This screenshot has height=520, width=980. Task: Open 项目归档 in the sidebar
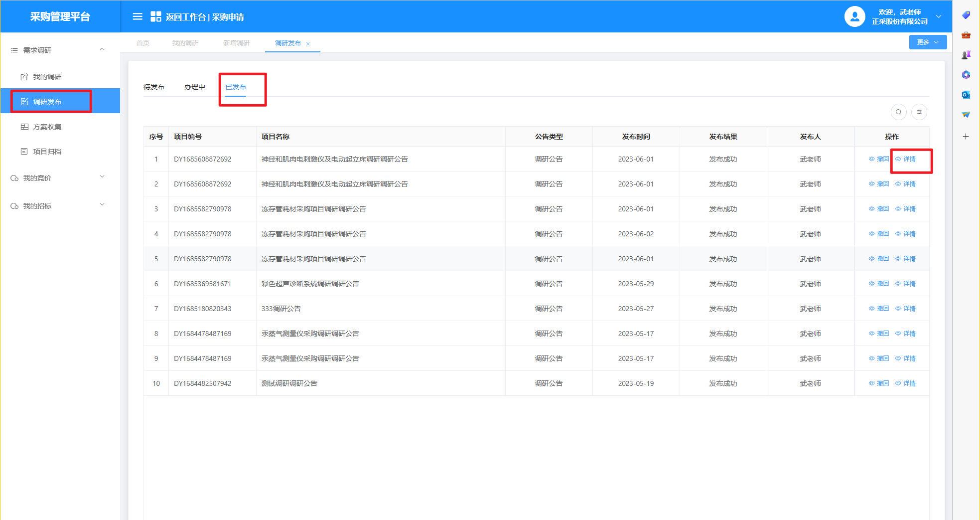click(x=47, y=152)
